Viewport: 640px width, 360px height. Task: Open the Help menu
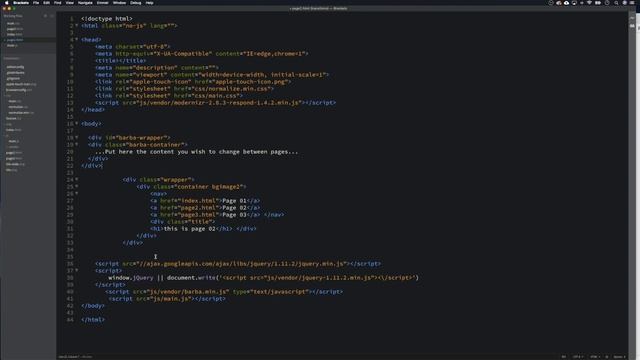[149, 2]
